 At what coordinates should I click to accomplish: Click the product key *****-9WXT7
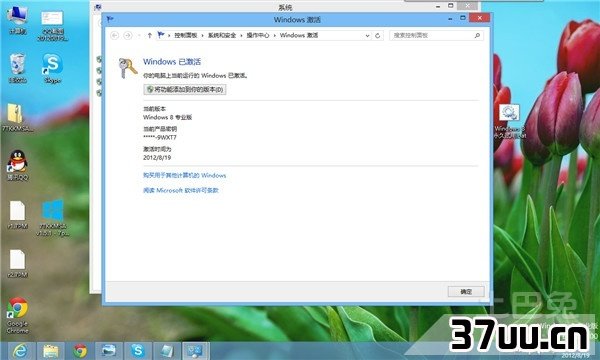pyautogui.click(x=160, y=137)
